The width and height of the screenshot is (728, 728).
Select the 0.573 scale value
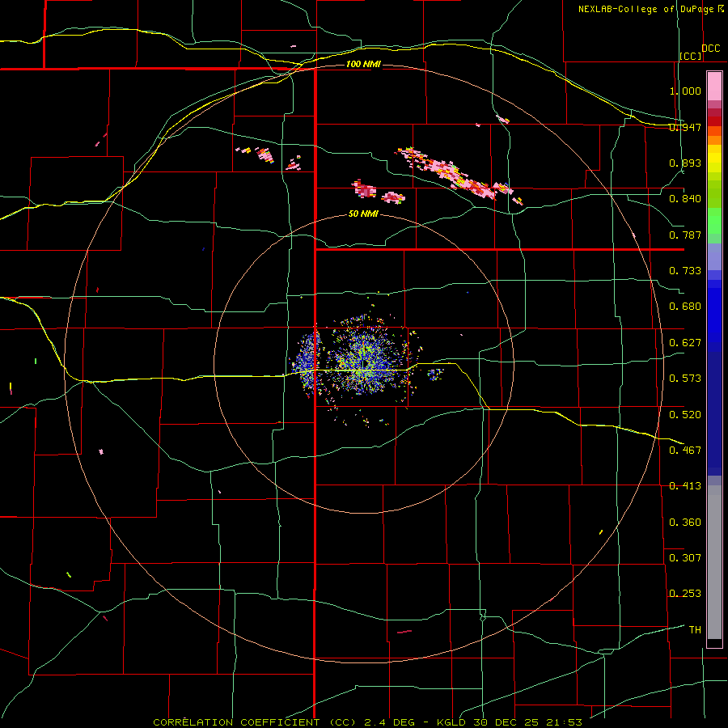coord(685,379)
